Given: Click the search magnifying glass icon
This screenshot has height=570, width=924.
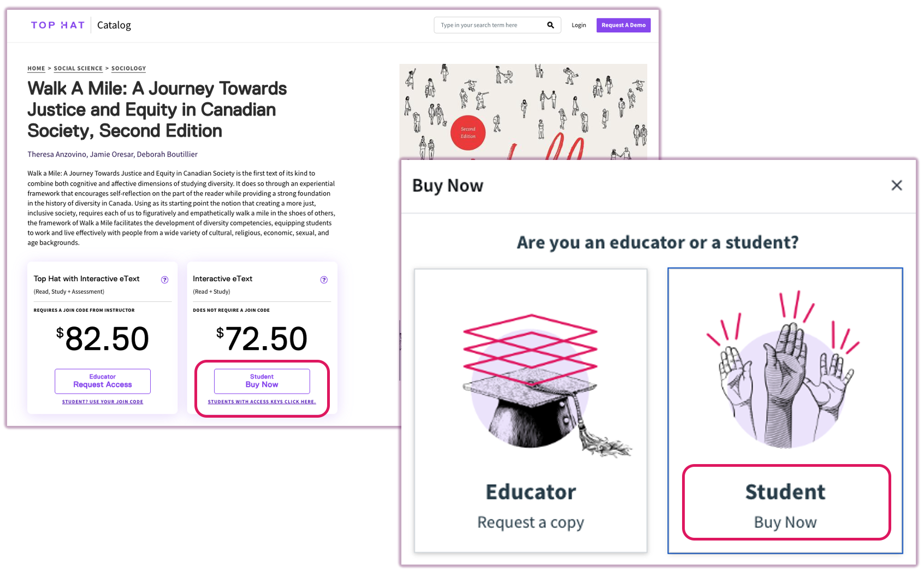Looking at the screenshot, I should pyautogui.click(x=550, y=25).
